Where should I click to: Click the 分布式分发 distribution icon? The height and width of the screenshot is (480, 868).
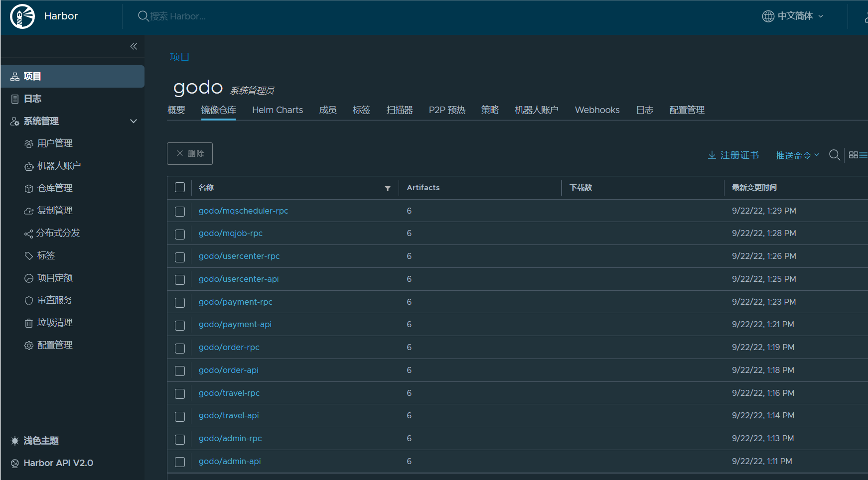(29, 233)
